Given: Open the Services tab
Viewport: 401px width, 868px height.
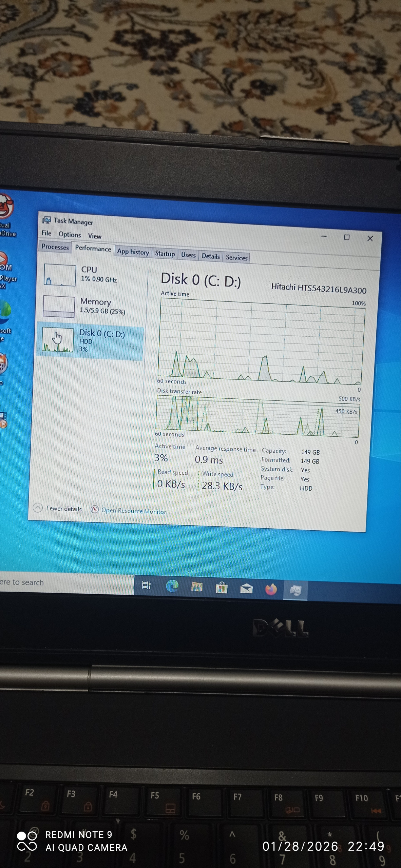Looking at the screenshot, I should point(236,258).
